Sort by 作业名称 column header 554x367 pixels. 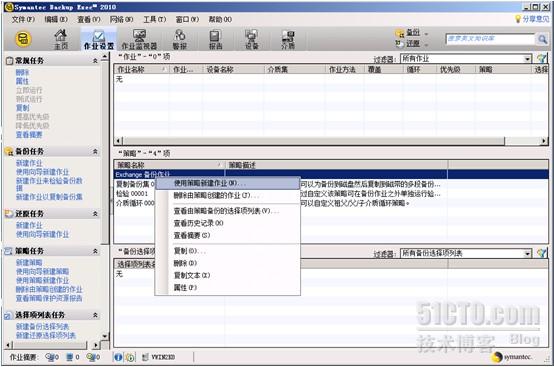(142, 70)
